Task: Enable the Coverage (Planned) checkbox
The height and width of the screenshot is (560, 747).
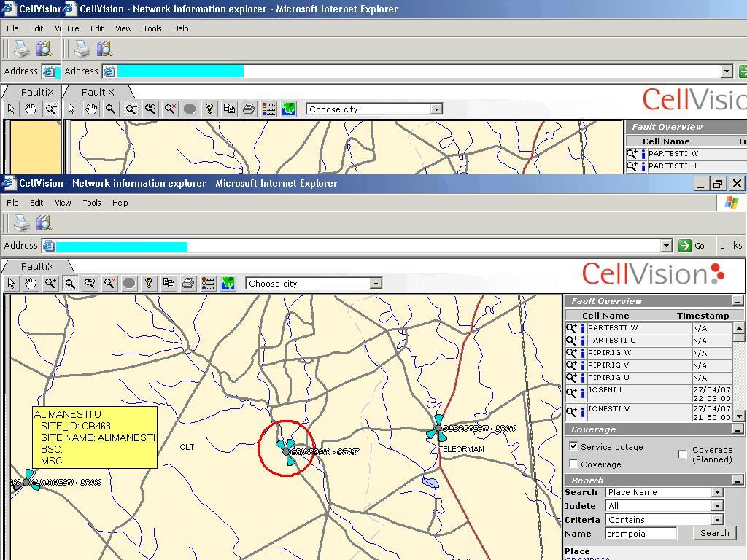Action: click(x=682, y=454)
